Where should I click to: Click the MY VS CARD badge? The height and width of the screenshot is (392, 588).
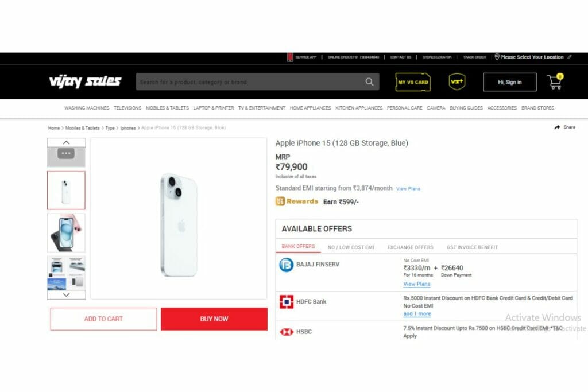pos(413,82)
